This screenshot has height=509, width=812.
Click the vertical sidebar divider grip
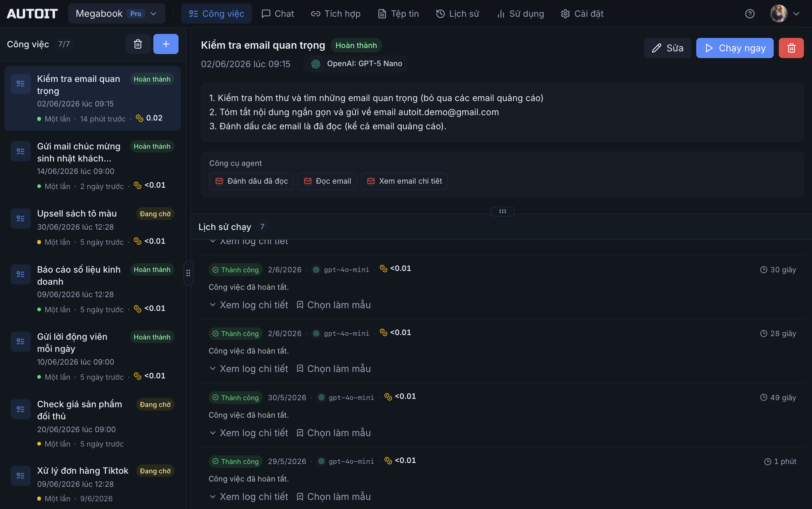(188, 273)
